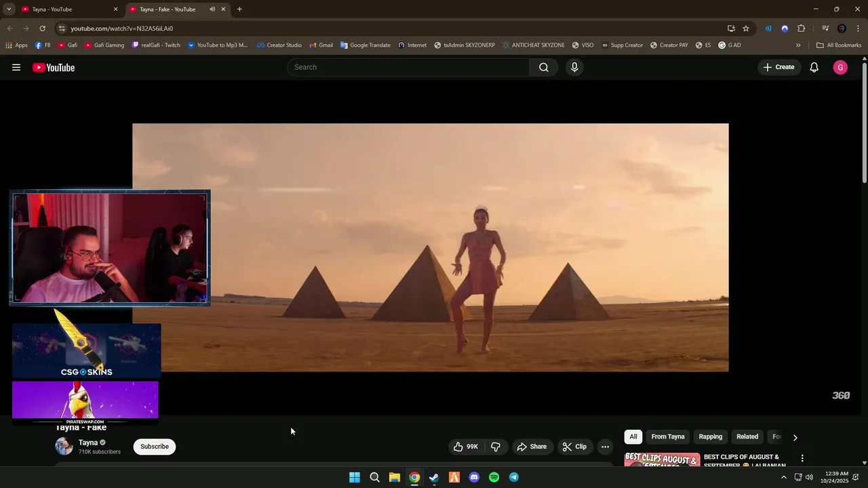Click into YouTube search field
Viewport: 868px width, 488px height.
pos(408,67)
